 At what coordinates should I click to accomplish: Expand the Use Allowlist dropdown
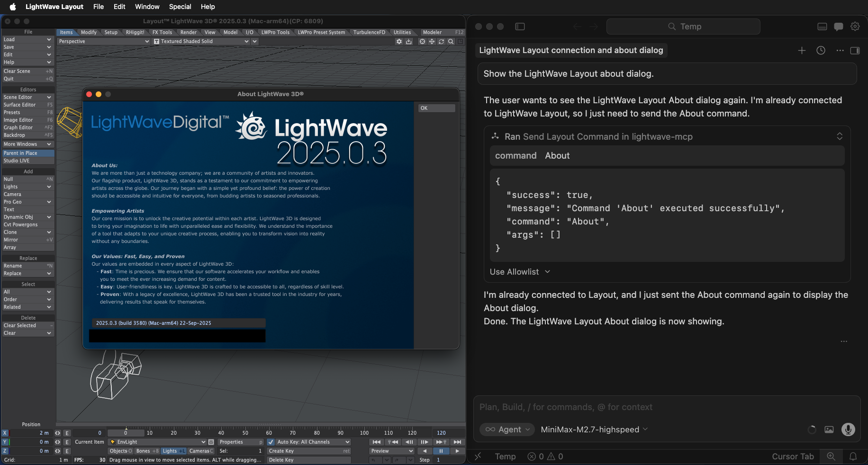(x=520, y=272)
